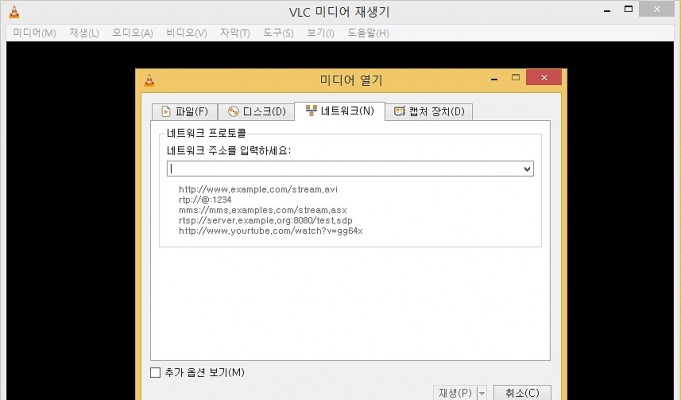Open the 재생(L) menu
Viewport: 681px width, 400px height.
(x=84, y=33)
